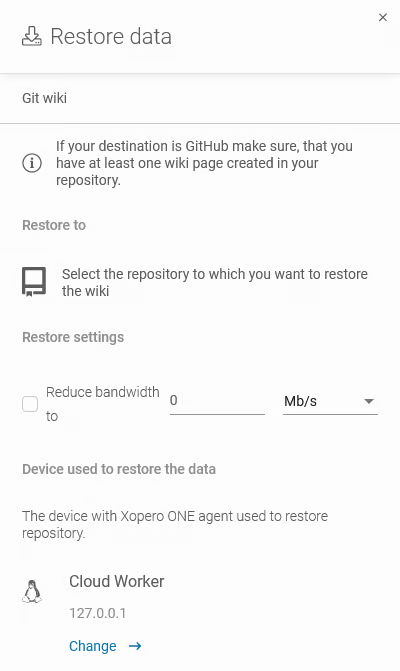Image resolution: width=400 pixels, height=671 pixels.
Task: Click the repository book icon
Action: coord(34,282)
